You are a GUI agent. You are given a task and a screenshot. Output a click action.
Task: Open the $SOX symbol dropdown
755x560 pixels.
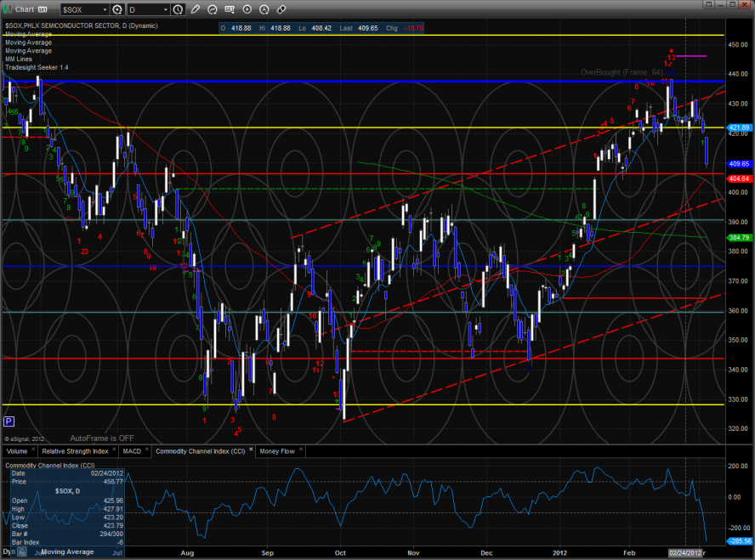(105, 10)
